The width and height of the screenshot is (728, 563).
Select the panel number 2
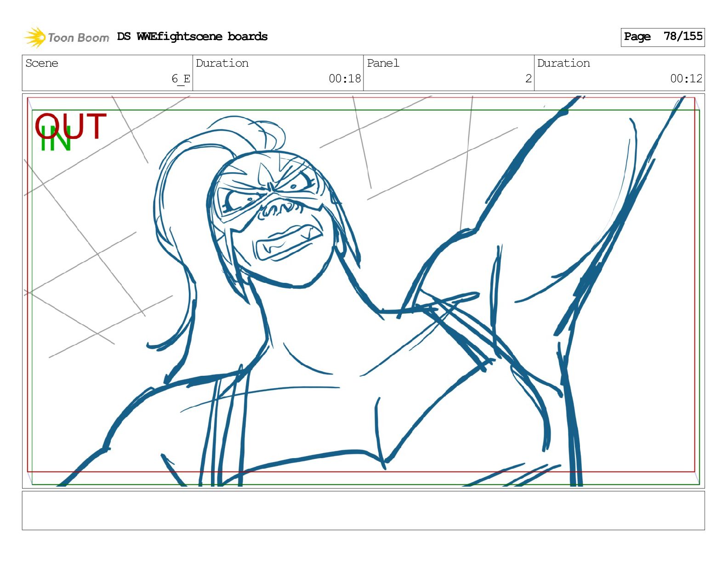pyautogui.click(x=528, y=79)
